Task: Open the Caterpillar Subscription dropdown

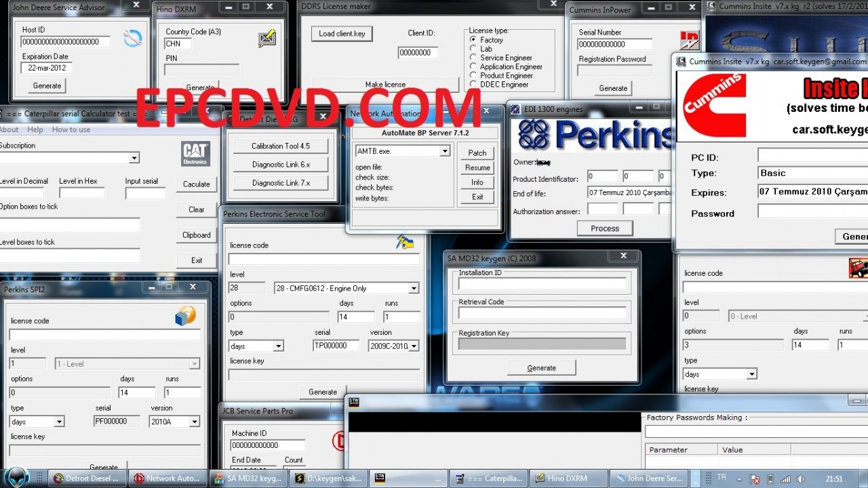Action: pyautogui.click(x=134, y=158)
